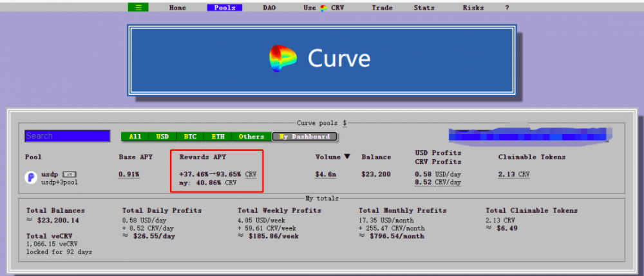Click the 8.52 CRV/day profit in pool row

[438, 182]
